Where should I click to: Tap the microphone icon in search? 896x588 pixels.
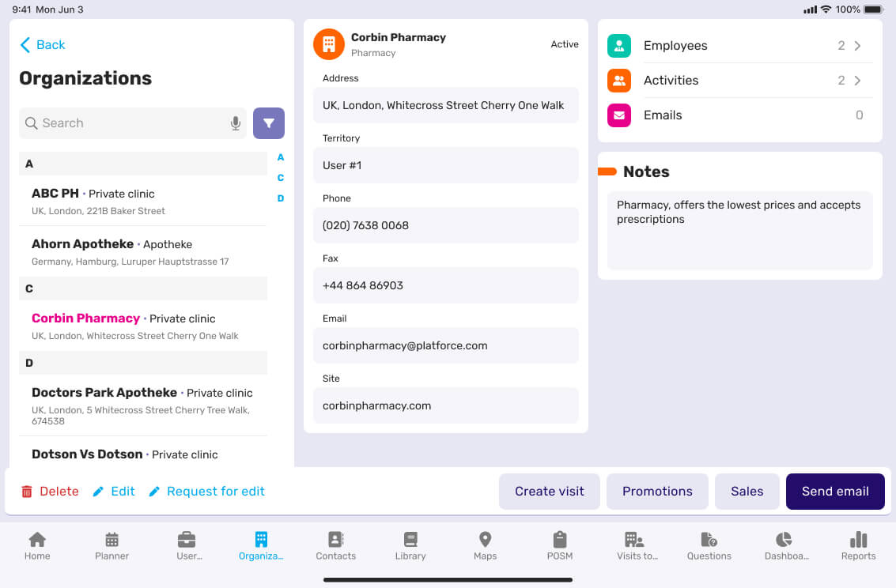pyautogui.click(x=236, y=123)
